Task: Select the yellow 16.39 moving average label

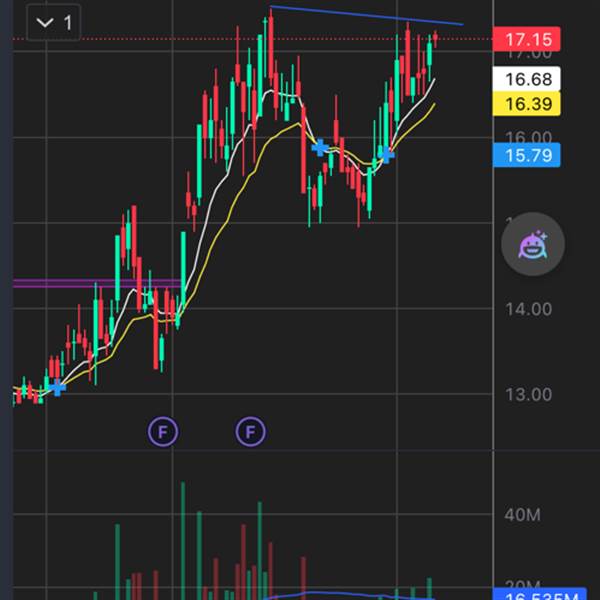Action: tap(527, 104)
